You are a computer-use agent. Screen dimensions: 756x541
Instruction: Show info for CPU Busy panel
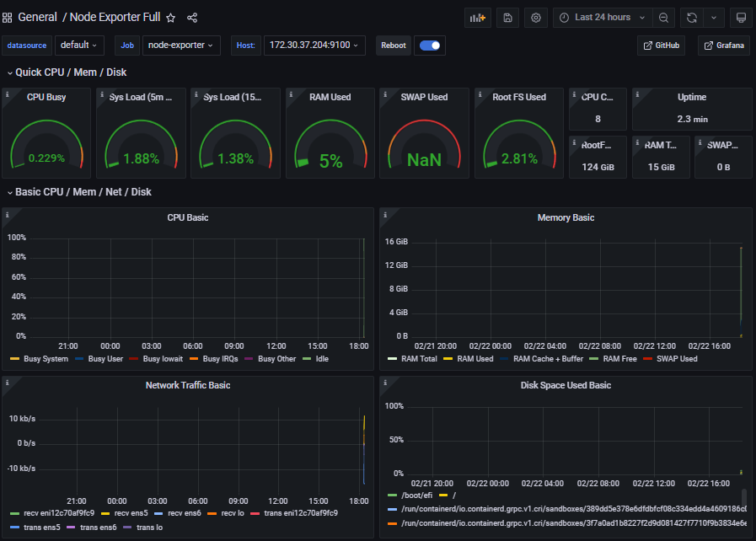(x=8, y=94)
